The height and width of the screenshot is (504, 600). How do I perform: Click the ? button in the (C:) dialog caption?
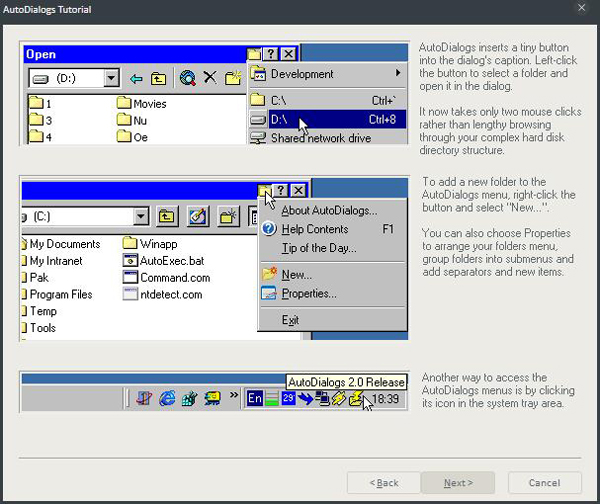[x=281, y=190]
